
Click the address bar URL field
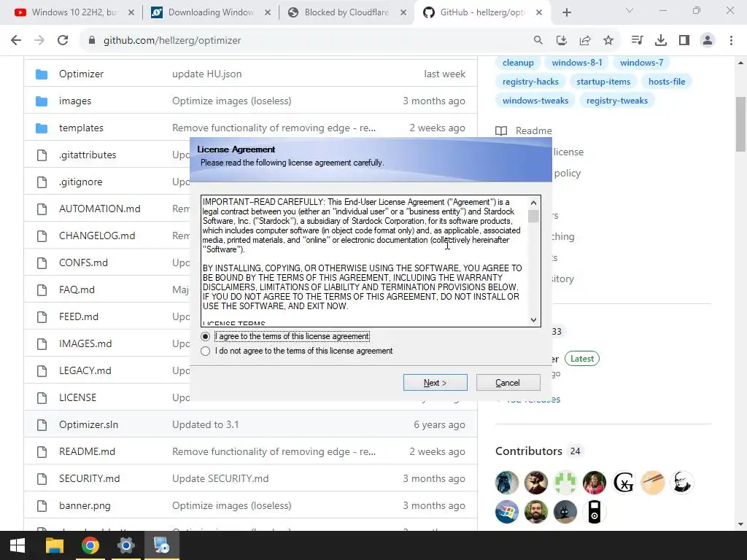coord(305,41)
